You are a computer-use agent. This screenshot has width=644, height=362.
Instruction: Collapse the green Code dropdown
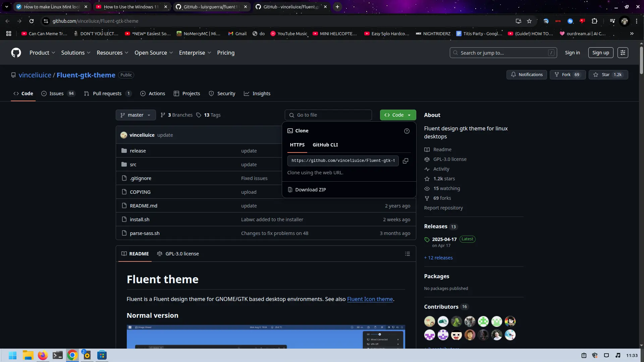click(398, 115)
